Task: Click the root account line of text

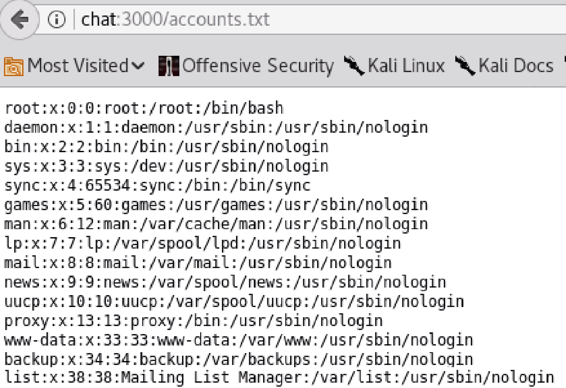Action: tap(144, 108)
